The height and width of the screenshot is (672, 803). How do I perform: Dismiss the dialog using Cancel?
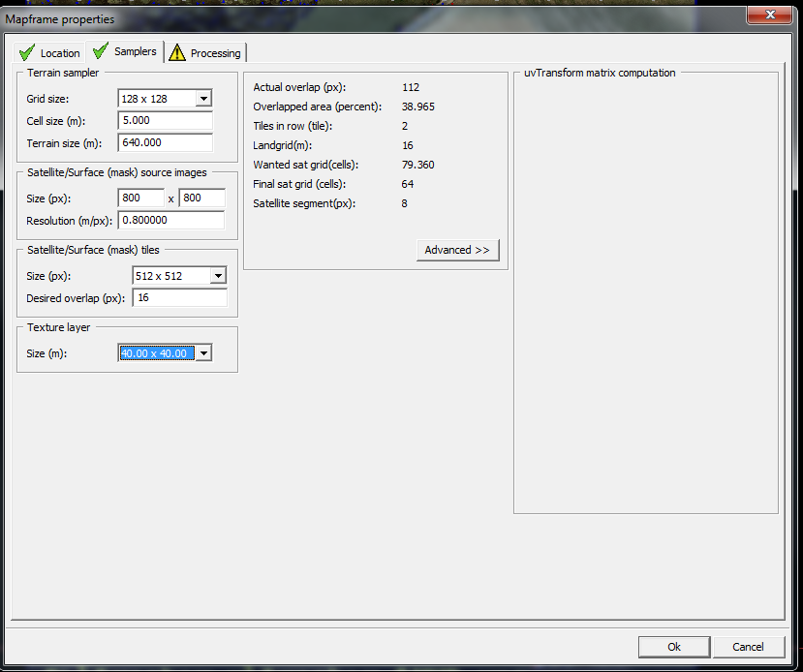click(749, 647)
